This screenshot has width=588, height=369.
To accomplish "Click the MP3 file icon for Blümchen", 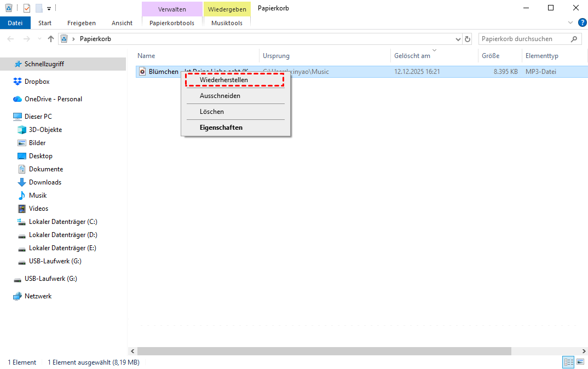I will (x=142, y=72).
